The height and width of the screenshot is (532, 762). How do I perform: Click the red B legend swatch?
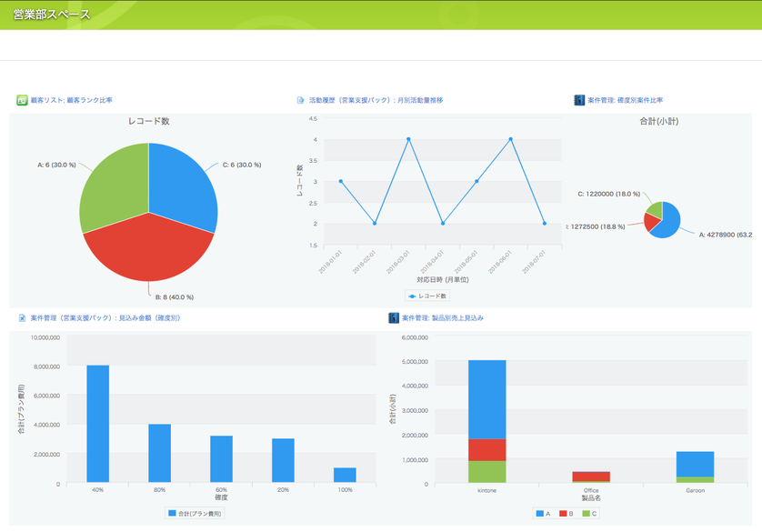(x=565, y=514)
